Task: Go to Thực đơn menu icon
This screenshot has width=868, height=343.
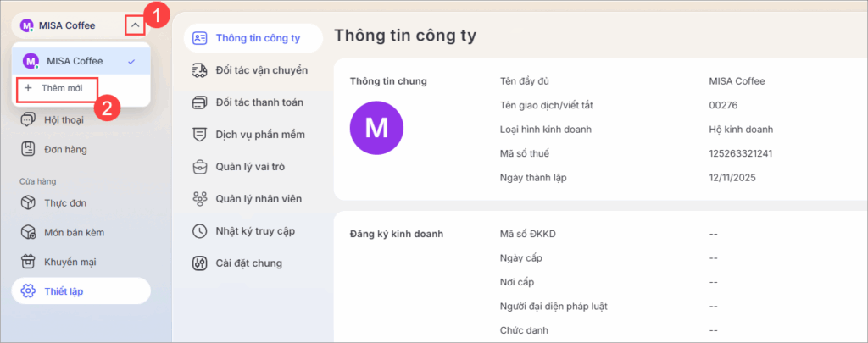Action: click(28, 203)
